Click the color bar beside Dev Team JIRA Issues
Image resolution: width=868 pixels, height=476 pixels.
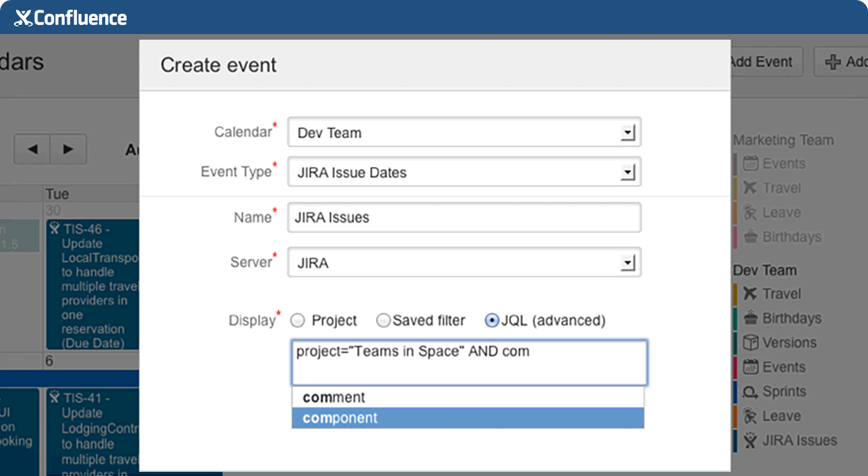[x=735, y=441]
